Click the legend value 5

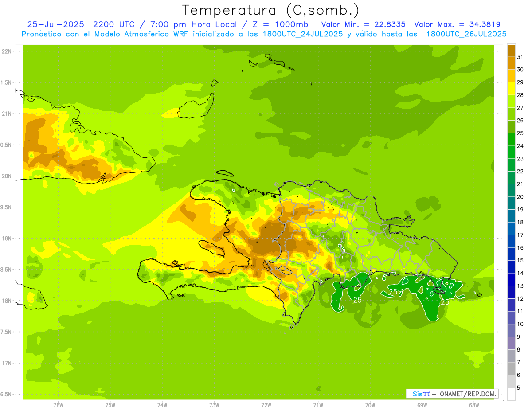[x=519, y=388]
